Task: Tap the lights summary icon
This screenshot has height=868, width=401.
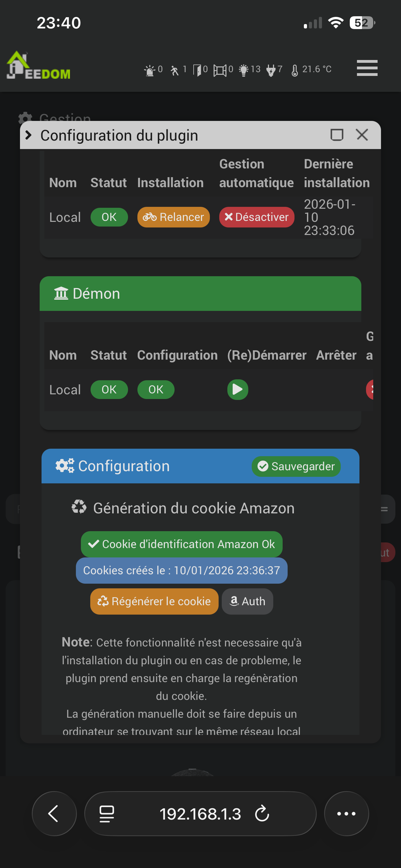Action: (243, 70)
